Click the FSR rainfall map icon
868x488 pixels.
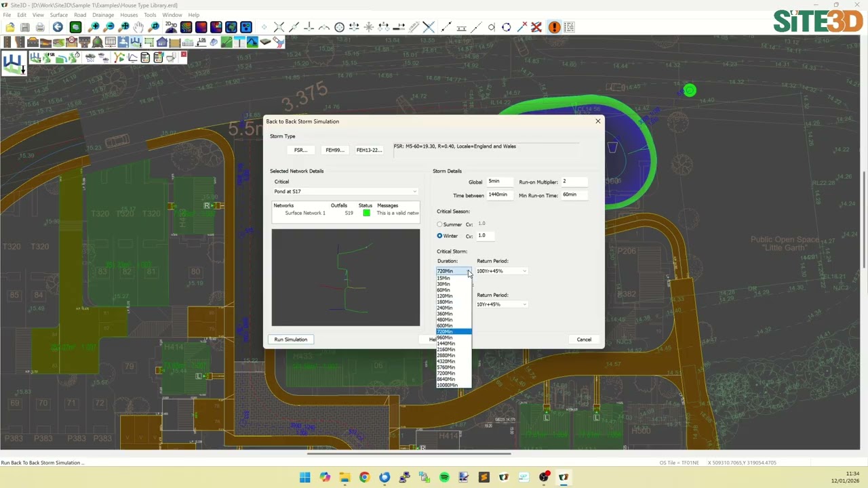48,57
